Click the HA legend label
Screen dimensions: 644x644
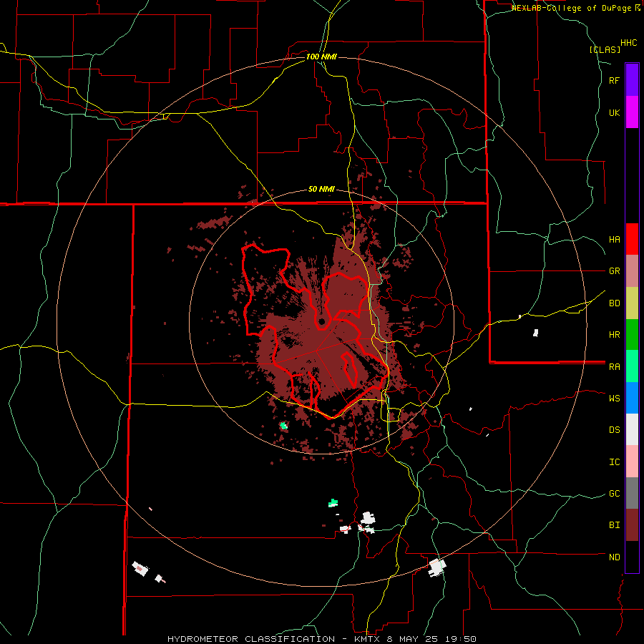click(x=614, y=240)
